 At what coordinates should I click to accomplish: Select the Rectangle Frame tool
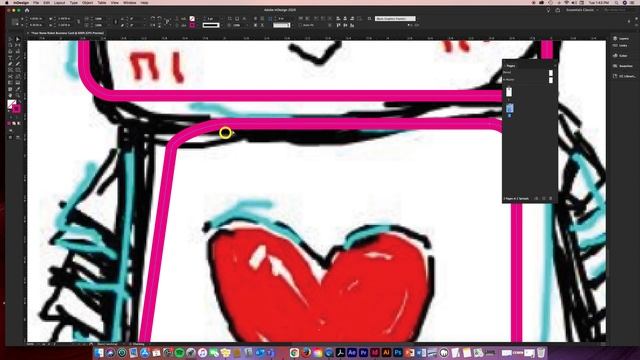click(11, 70)
